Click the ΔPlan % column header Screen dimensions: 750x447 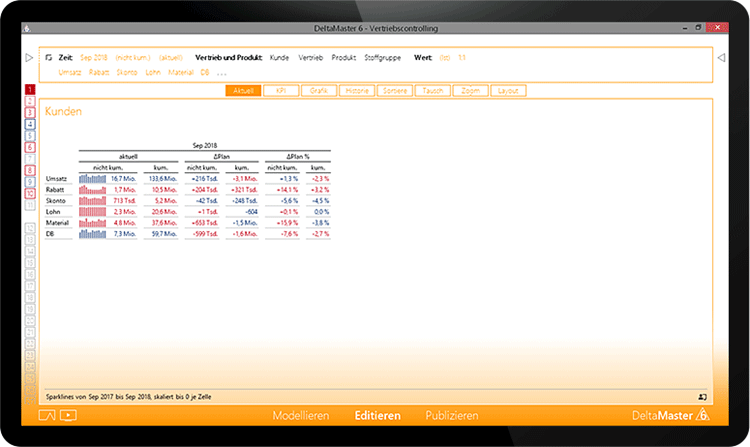298,156
